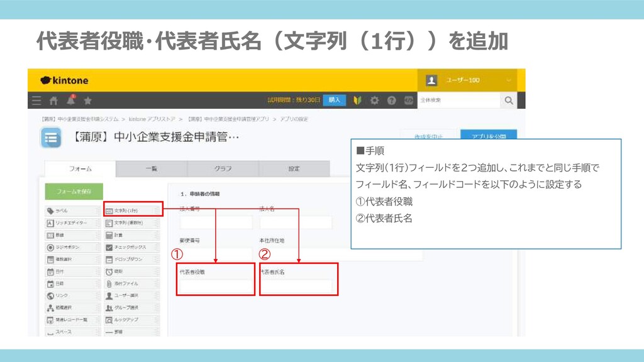The width and height of the screenshot is (644, 362).
Task: Open the 中小企業支援金申請管理アプリ breadcrumb link
Action: click(228, 119)
